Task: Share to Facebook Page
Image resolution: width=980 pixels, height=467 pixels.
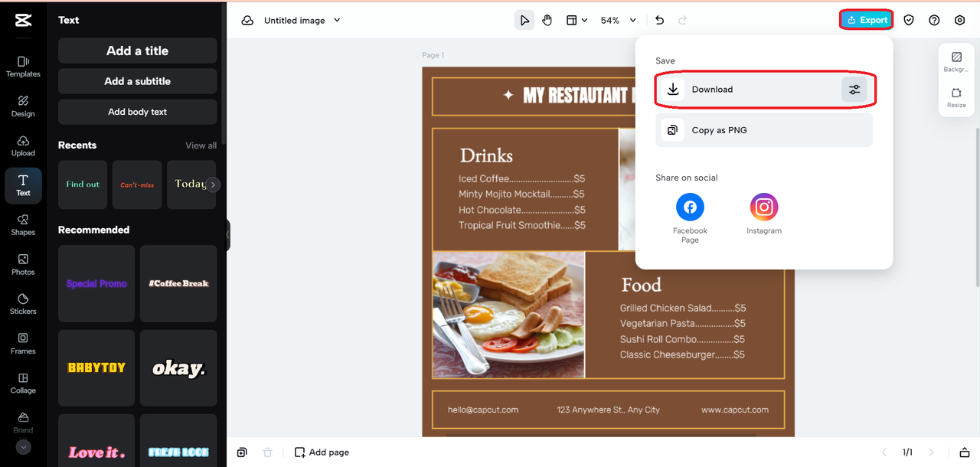Action: pyautogui.click(x=690, y=218)
